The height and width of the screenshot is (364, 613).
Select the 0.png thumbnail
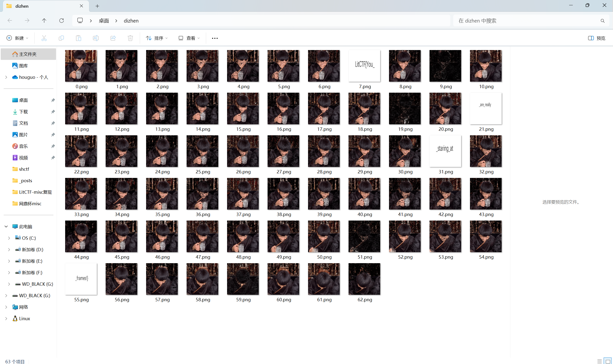pyautogui.click(x=81, y=66)
